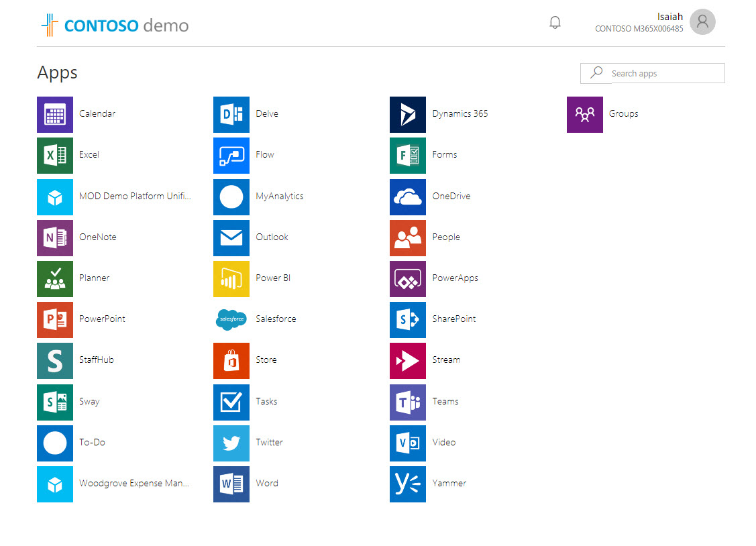
Task: Click the Sway app icon
Action: (x=55, y=402)
